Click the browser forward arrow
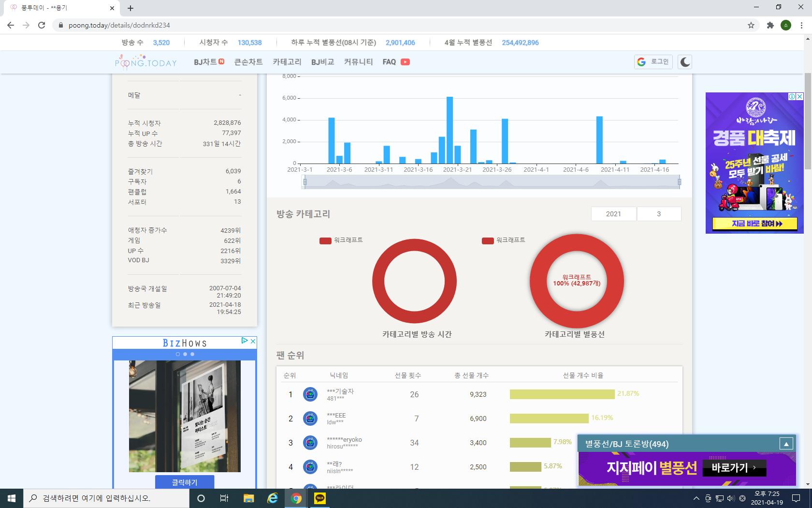 tap(26, 25)
